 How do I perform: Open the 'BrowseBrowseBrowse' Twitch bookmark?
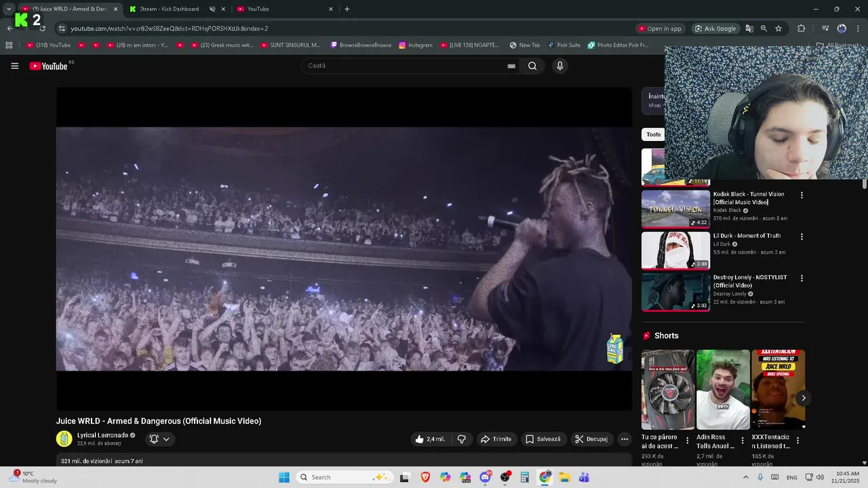tap(361, 45)
